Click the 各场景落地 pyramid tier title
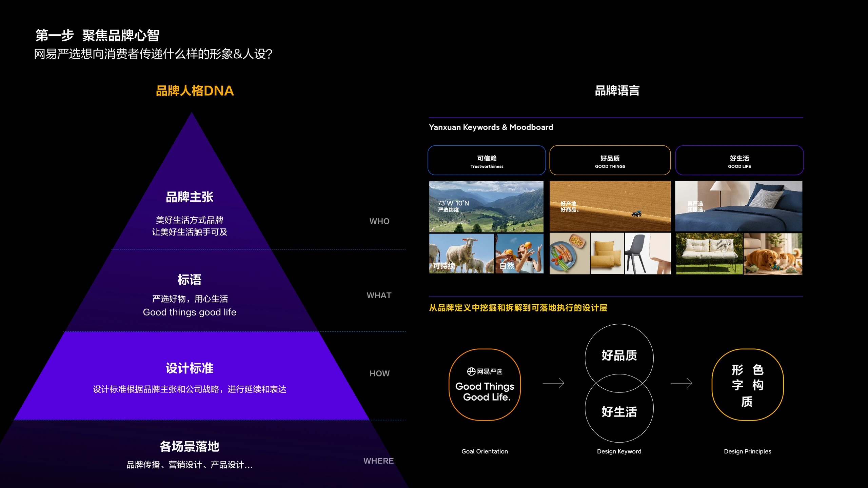868x488 pixels. pos(190,446)
